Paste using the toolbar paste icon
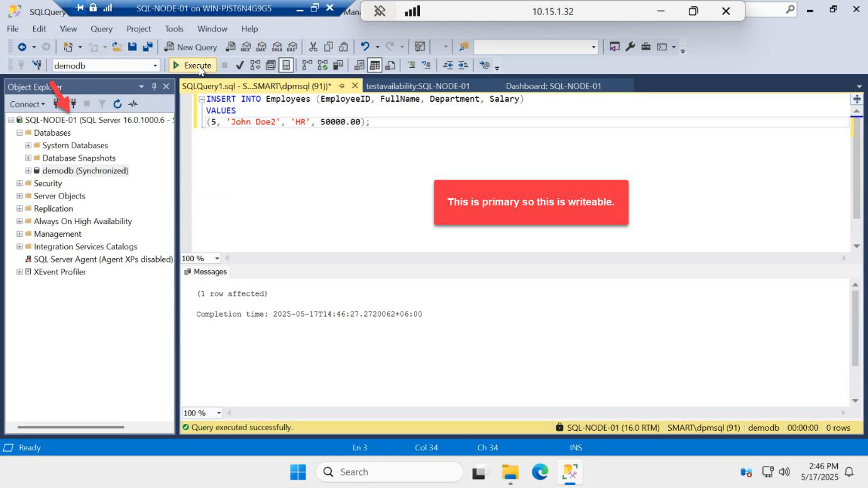Image resolution: width=868 pixels, height=488 pixels. [x=343, y=47]
